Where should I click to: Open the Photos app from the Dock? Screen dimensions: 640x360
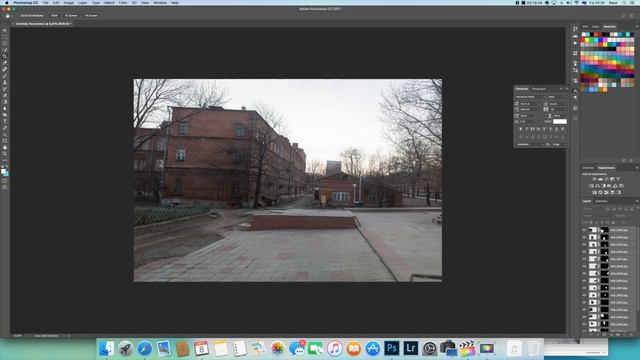(278, 349)
